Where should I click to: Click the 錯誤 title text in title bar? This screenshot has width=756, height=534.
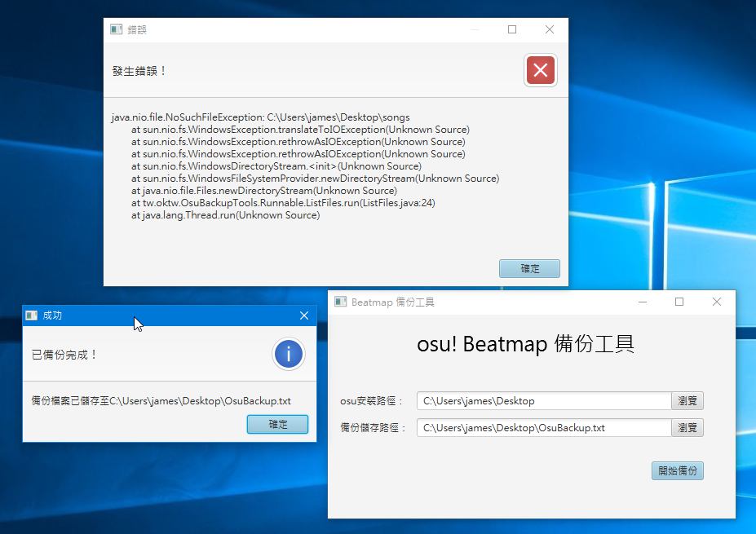coord(137,29)
